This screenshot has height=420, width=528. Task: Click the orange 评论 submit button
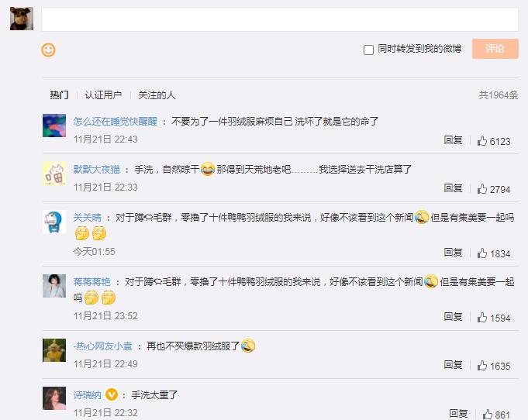click(495, 49)
